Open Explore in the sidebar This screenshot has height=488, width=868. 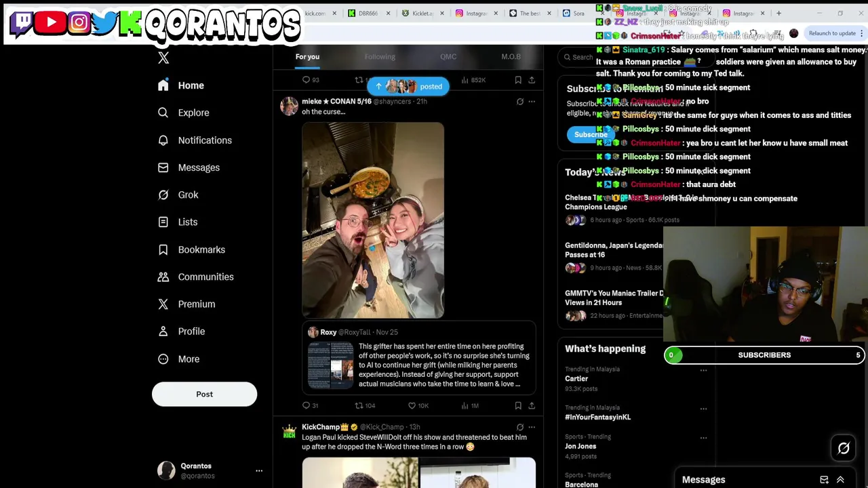tap(184, 113)
